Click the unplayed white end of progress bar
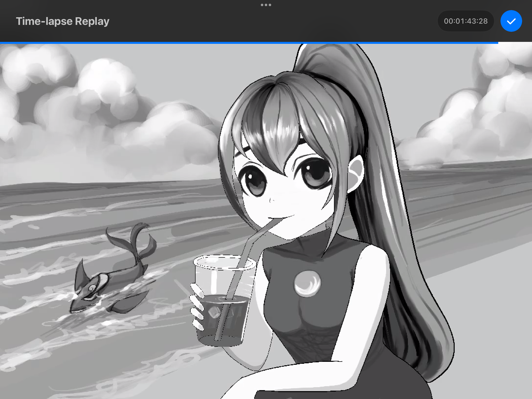 coord(515,43)
